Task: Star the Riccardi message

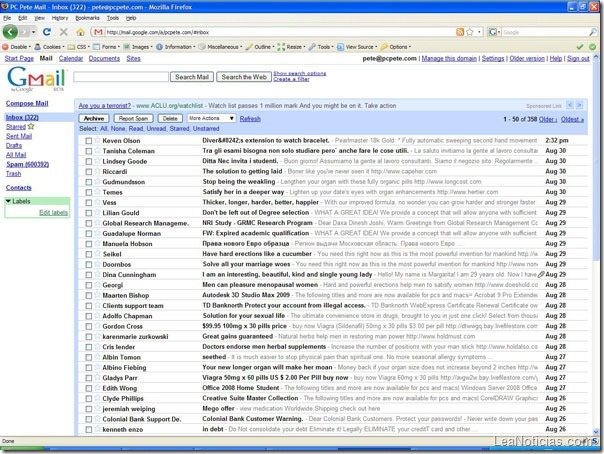Action: 98,171
